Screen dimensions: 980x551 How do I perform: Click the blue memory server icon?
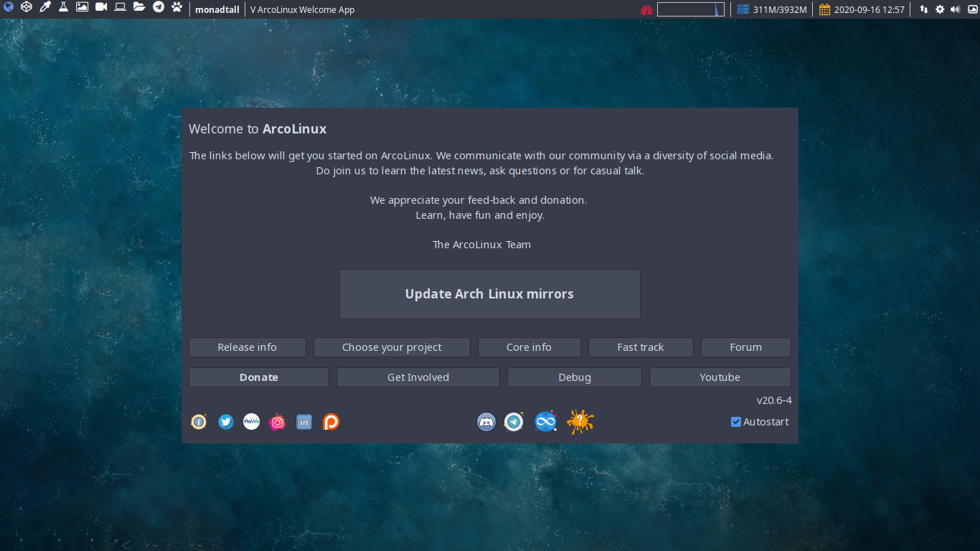(743, 10)
